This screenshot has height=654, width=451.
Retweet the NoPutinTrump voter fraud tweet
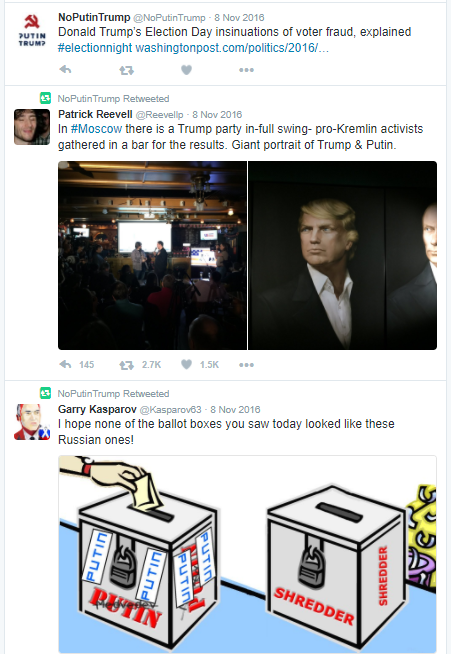pyautogui.click(x=126, y=70)
